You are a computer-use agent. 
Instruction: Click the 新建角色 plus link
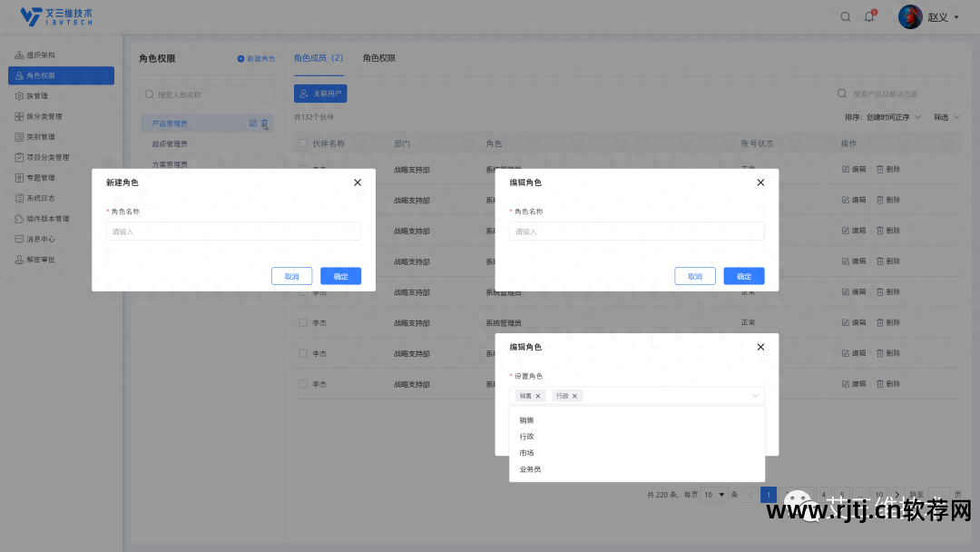(256, 59)
